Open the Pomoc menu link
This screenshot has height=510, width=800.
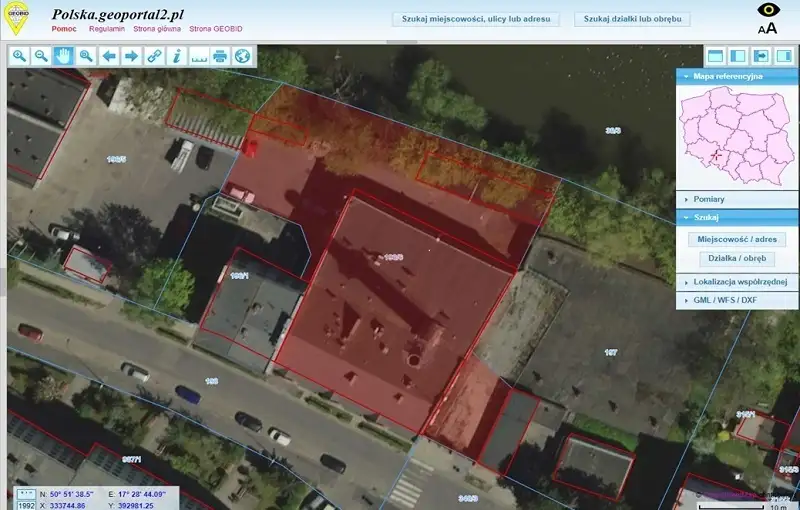pos(63,29)
